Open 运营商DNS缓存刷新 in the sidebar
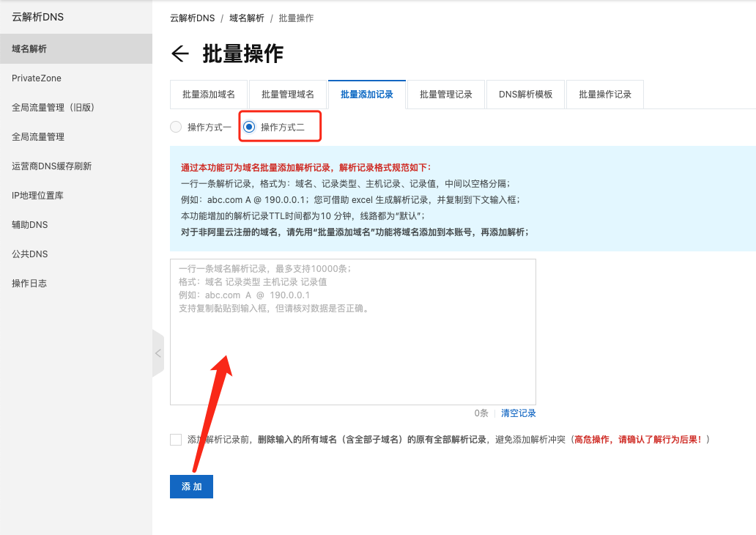Image resolution: width=756 pixels, height=535 pixels. pyautogui.click(x=52, y=166)
